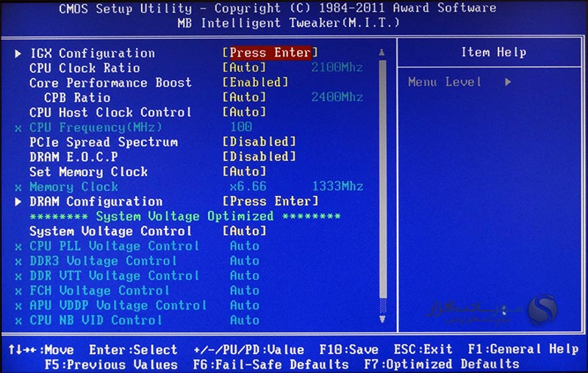Select CPU Host Clock Control
Image resolution: width=588 pixels, height=373 pixels.
[x=111, y=112]
